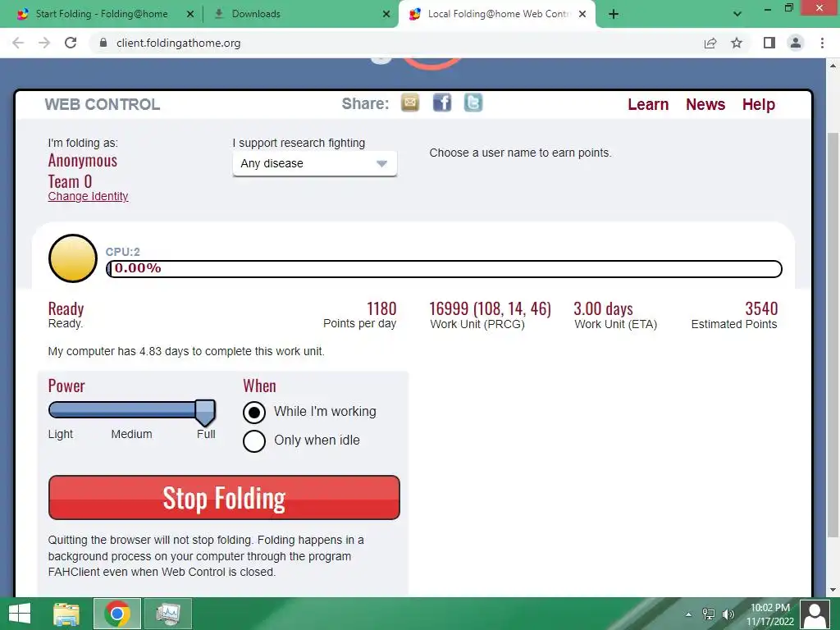Select While I'm working option
Image resolution: width=840 pixels, height=630 pixels.
pyautogui.click(x=254, y=413)
